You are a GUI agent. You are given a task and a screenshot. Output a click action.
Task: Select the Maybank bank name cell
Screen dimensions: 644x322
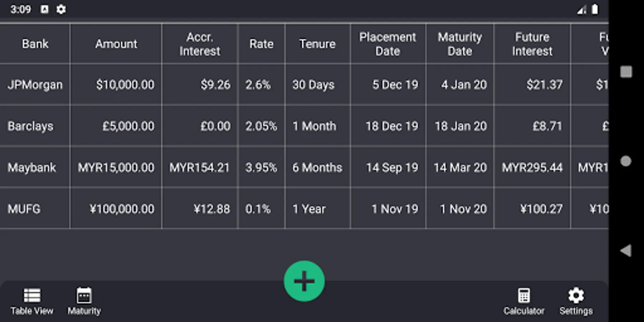tap(32, 167)
